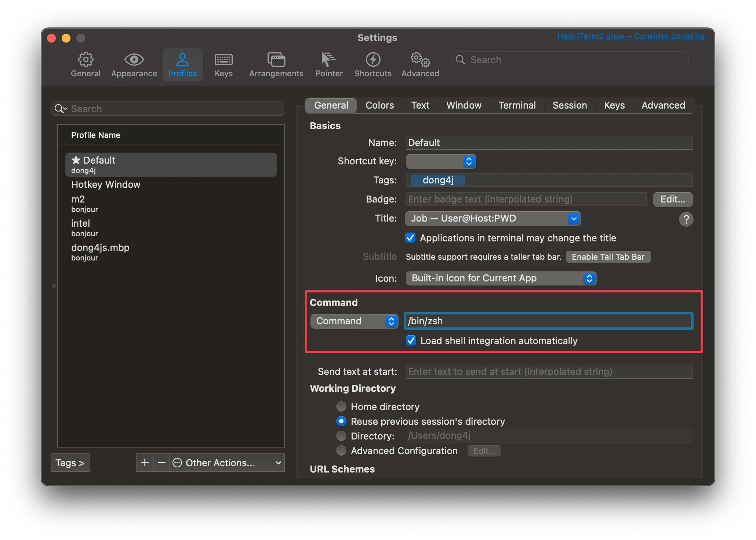This screenshot has height=540, width=756.
Task: Click Enable Tall Tab Bar button
Action: 608,257
